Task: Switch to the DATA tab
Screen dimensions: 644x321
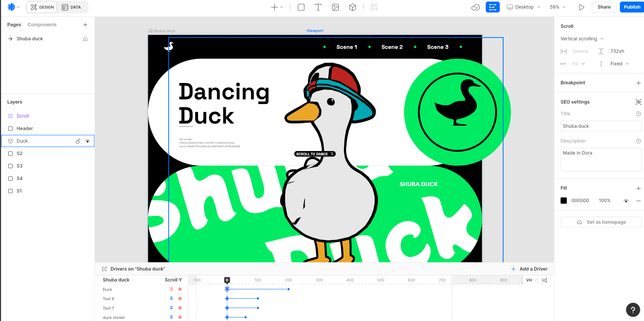Action: 71,7
